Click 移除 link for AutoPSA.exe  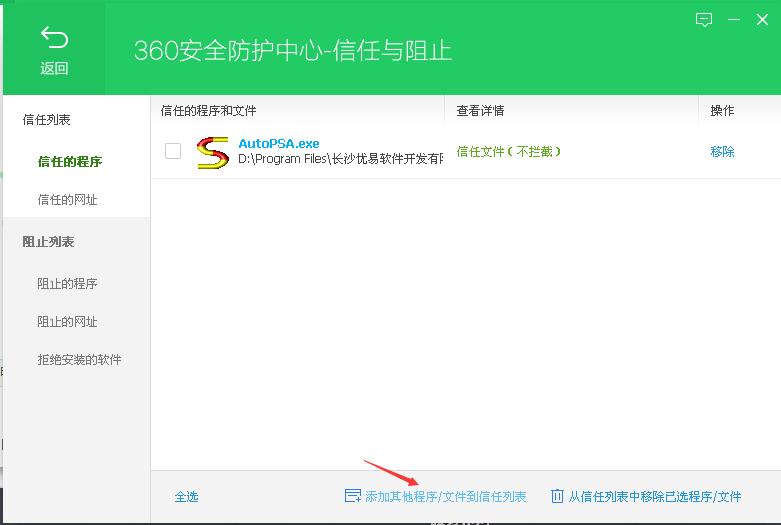pos(722,152)
